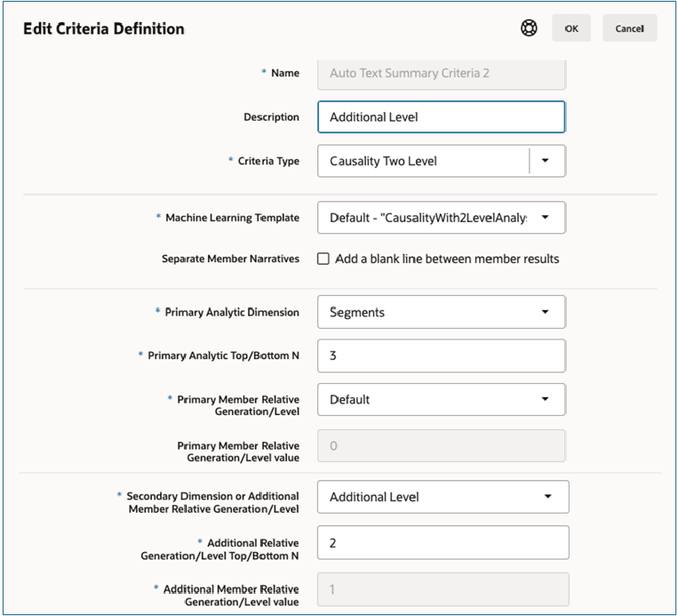The image size is (678, 616).
Task: Open the help lifebuoy icon
Action: (x=529, y=28)
